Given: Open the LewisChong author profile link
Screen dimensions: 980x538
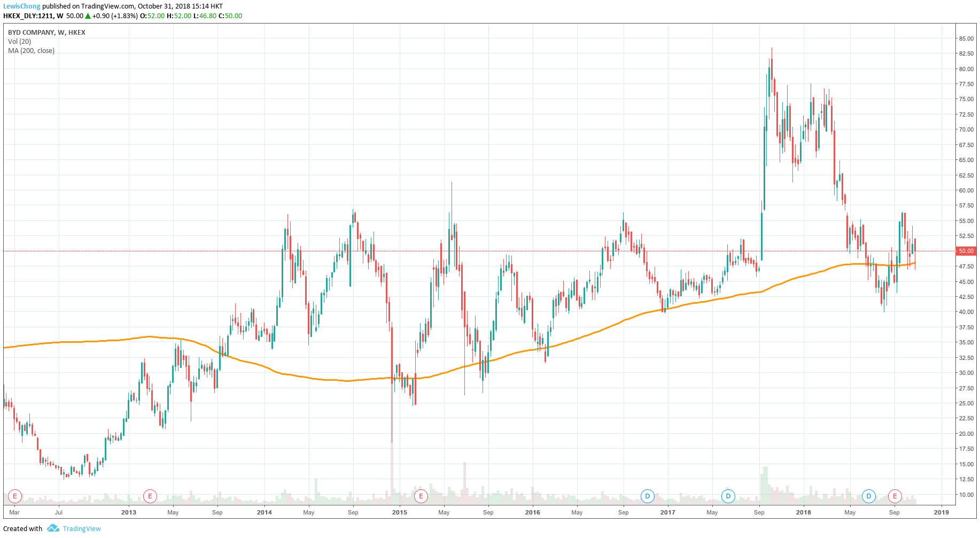Looking at the screenshot, I should [x=22, y=6].
